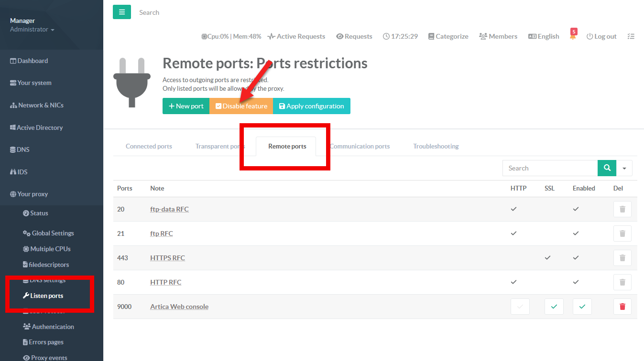Click the ports table search field
The width and height of the screenshot is (644, 361).
point(550,168)
